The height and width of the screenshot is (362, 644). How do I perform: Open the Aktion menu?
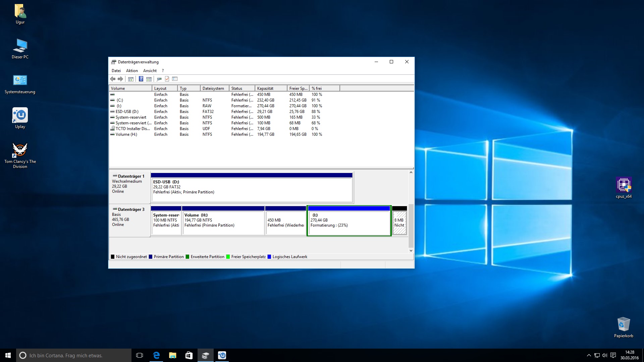pyautogui.click(x=132, y=71)
